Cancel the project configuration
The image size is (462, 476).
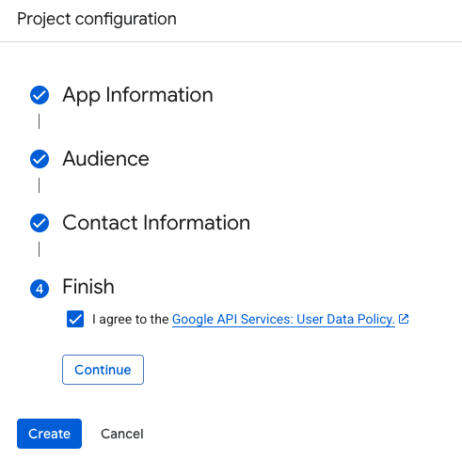click(x=122, y=434)
